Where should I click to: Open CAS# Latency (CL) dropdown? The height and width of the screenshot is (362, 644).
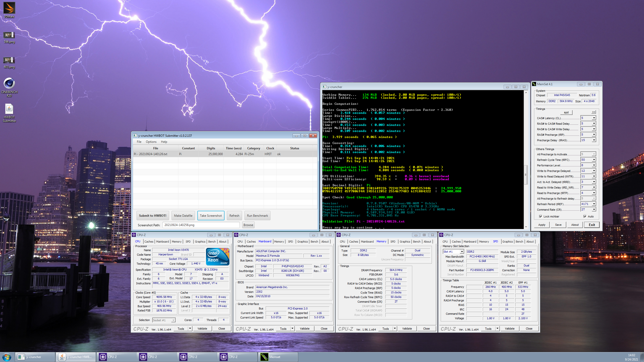(594, 118)
